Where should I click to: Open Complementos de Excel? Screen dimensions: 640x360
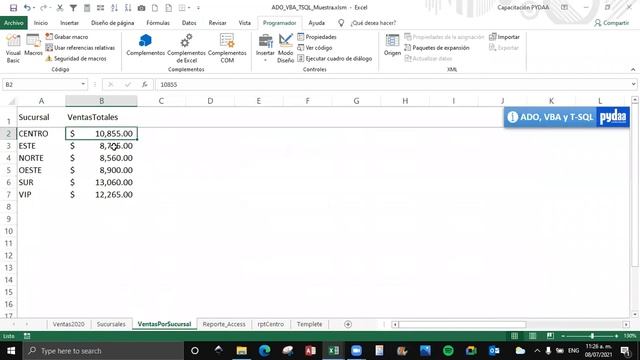click(x=186, y=49)
